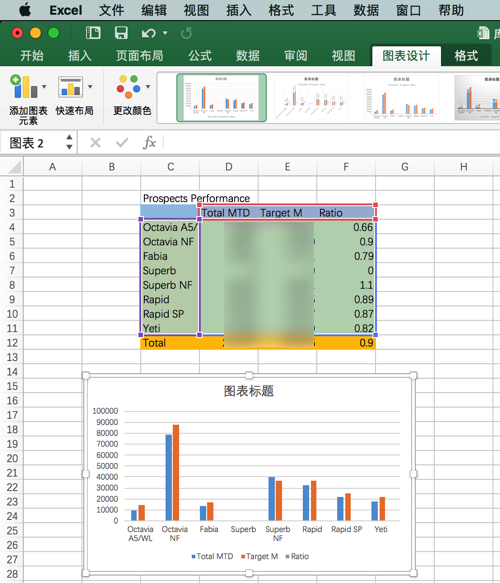Switch to the 审阅 ribbon tab
The height and width of the screenshot is (583, 500).
296,56
